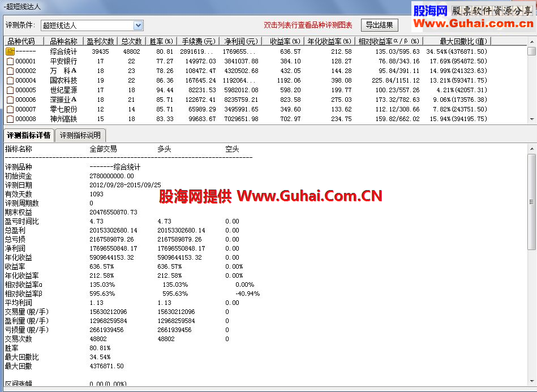This screenshot has height=392, width=537.
Task: Switch to the 评测指标说明 tab
Action: pyautogui.click(x=80, y=135)
